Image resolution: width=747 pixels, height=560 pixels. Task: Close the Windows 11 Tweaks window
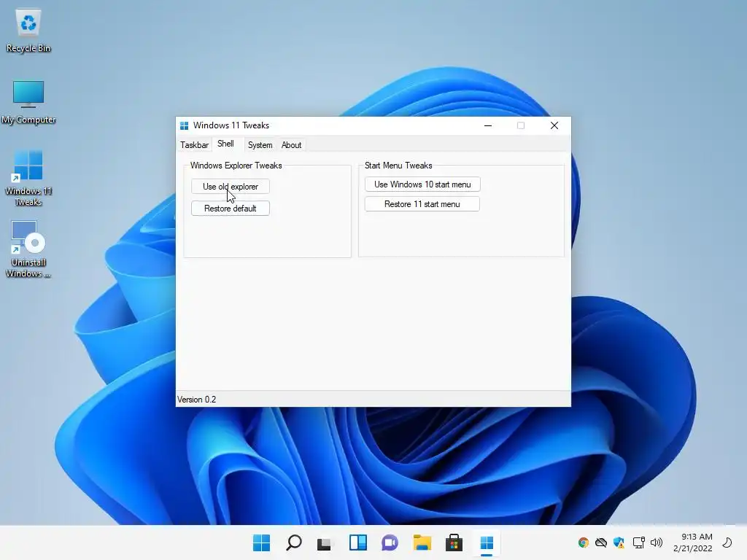pos(554,125)
